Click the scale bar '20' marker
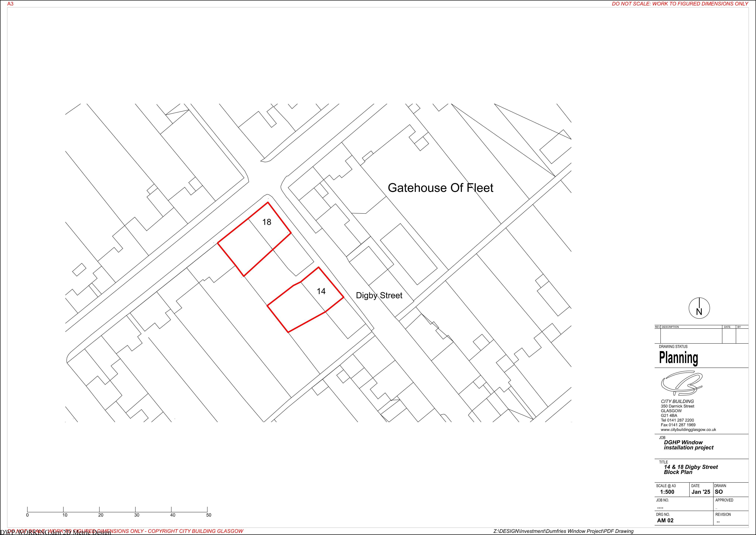756x535 pixels. click(x=101, y=515)
